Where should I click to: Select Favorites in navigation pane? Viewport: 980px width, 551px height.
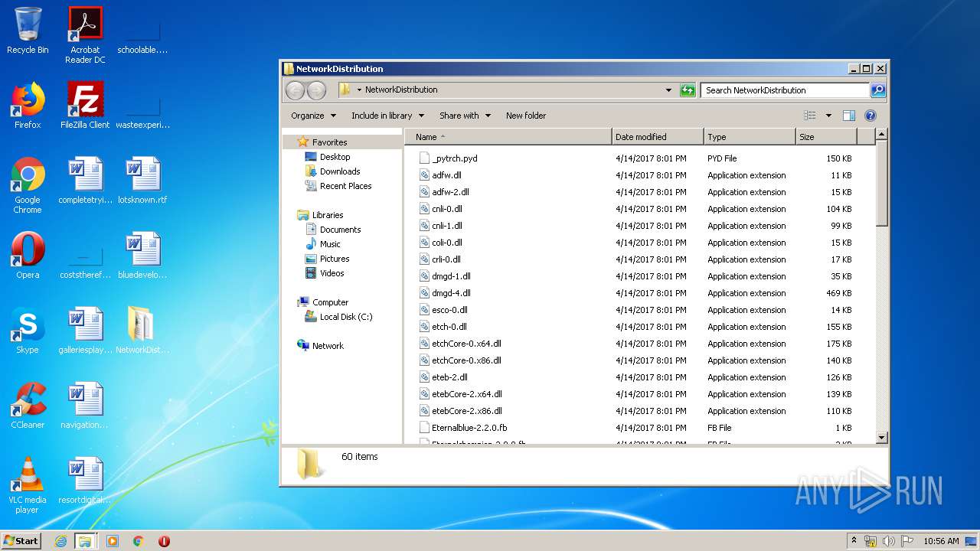point(329,142)
